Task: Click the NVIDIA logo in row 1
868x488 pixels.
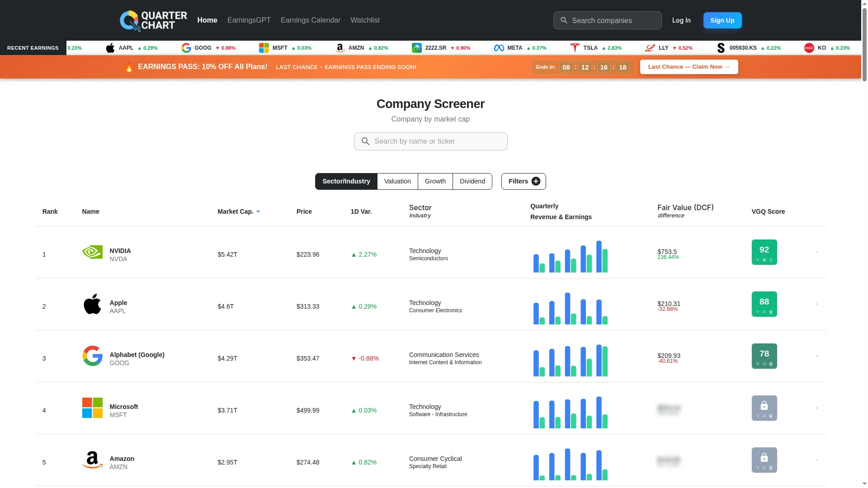Action: (92, 252)
